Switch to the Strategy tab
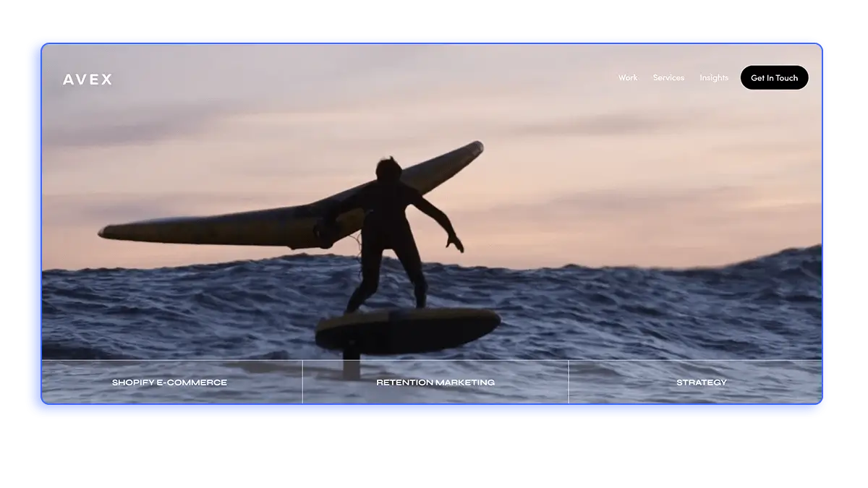Screen dimensions: 868x488 pyautogui.click(x=701, y=382)
